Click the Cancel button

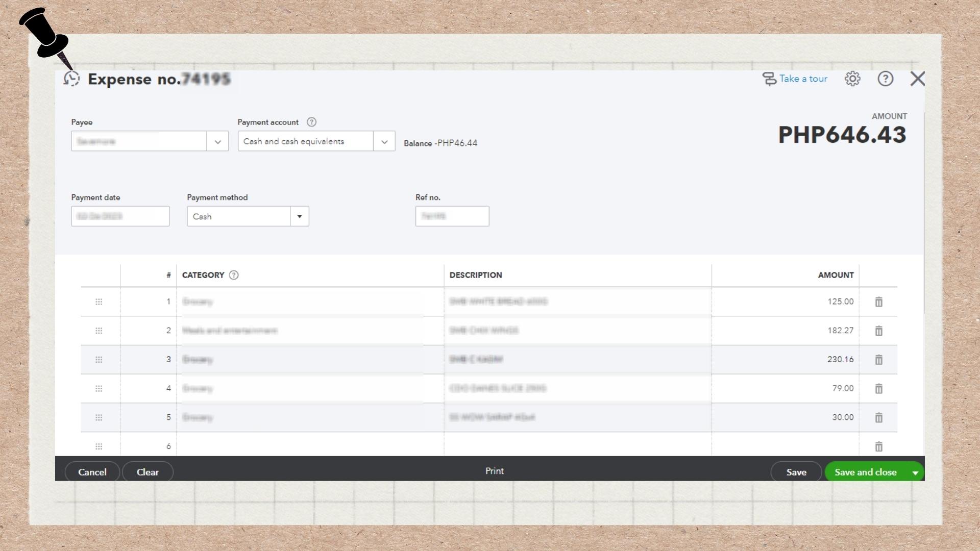point(92,472)
